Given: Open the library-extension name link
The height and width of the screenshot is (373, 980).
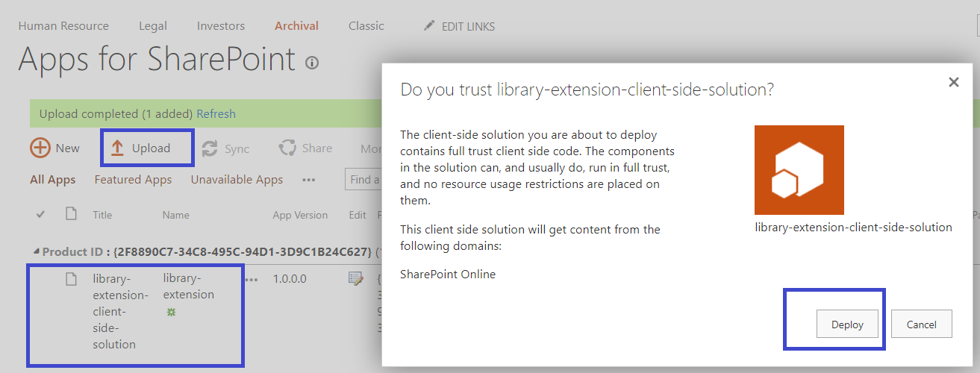Looking at the screenshot, I should pyautogui.click(x=189, y=286).
